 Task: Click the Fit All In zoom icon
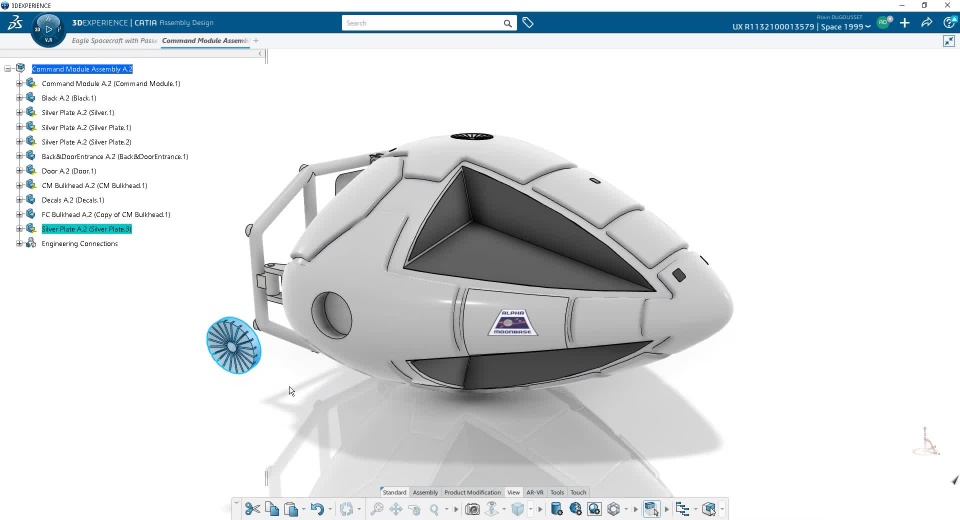pos(377,509)
